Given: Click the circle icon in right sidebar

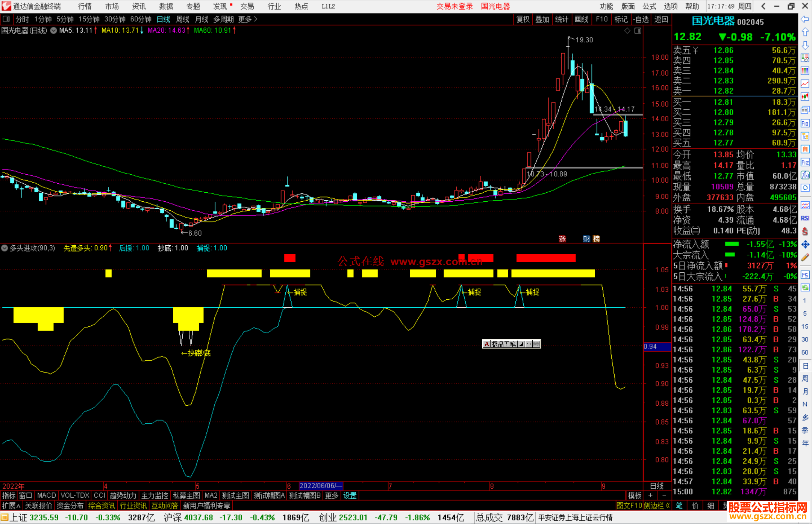Looking at the screenshot, I should 805,188.
